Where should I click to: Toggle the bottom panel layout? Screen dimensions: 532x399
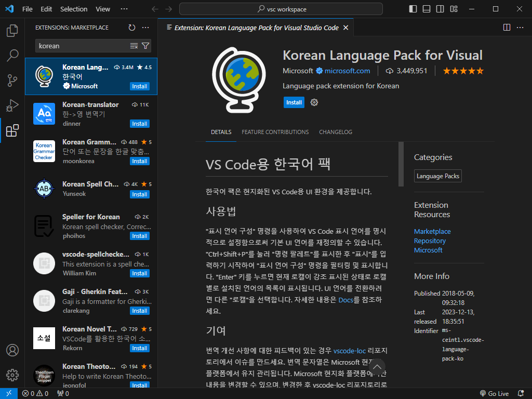click(427, 9)
